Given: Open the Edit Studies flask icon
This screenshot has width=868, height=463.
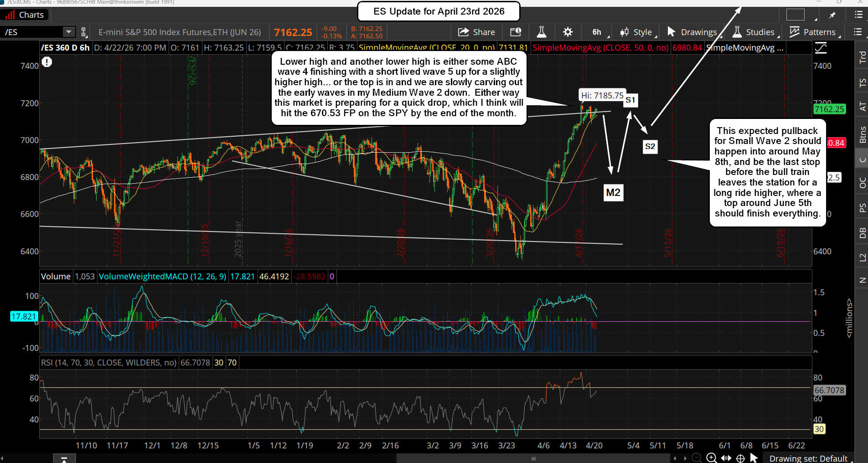Looking at the screenshot, I should click(x=541, y=32).
